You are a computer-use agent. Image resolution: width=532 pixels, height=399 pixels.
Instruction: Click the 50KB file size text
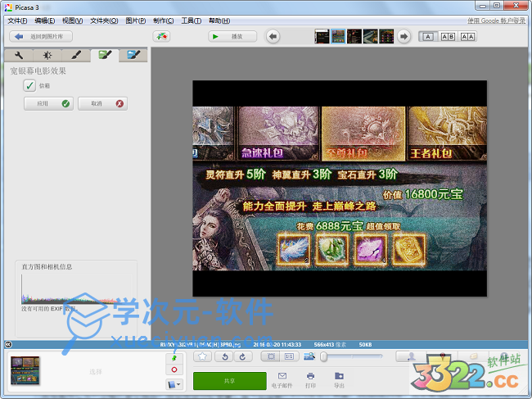click(365, 345)
